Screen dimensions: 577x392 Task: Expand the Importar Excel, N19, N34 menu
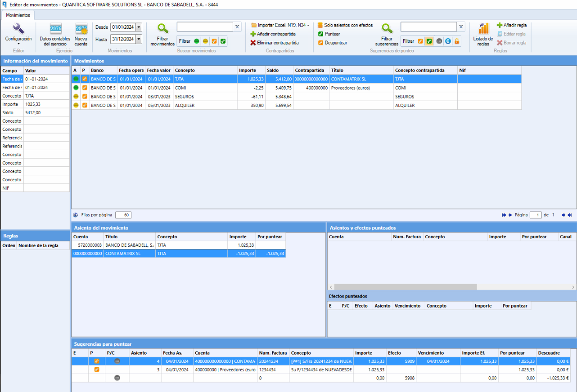pyautogui.click(x=280, y=25)
